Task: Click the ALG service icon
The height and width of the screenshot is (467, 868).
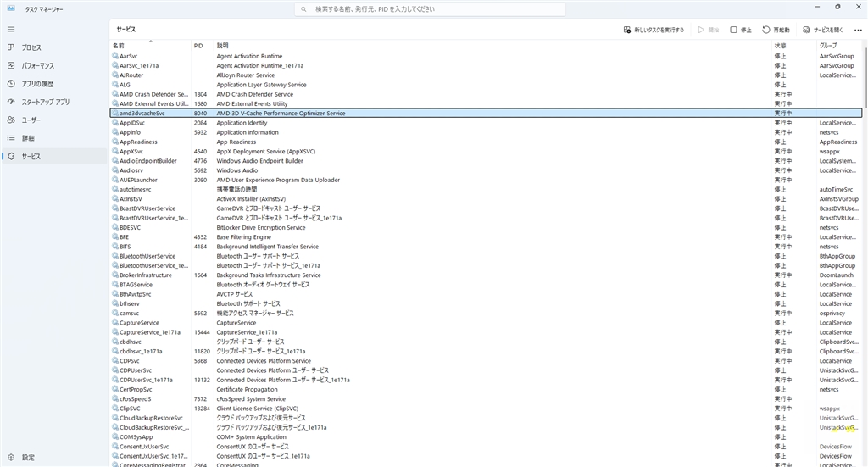Action: pyautogui.click(x=115, y=85)
